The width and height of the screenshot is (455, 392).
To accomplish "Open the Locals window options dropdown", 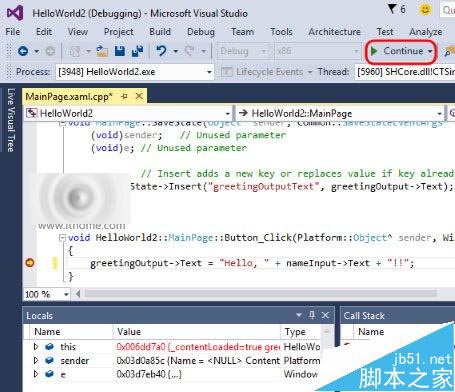I will click(299, 315).
